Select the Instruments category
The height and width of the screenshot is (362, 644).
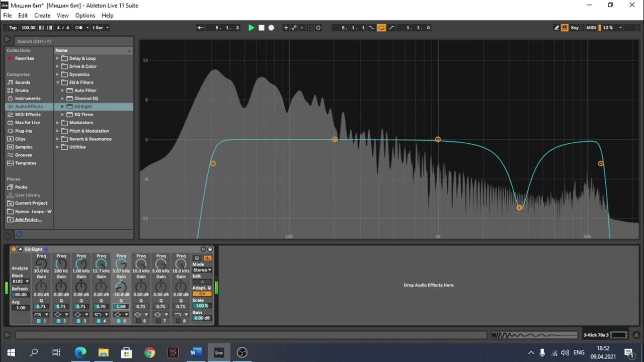[28, 99]
